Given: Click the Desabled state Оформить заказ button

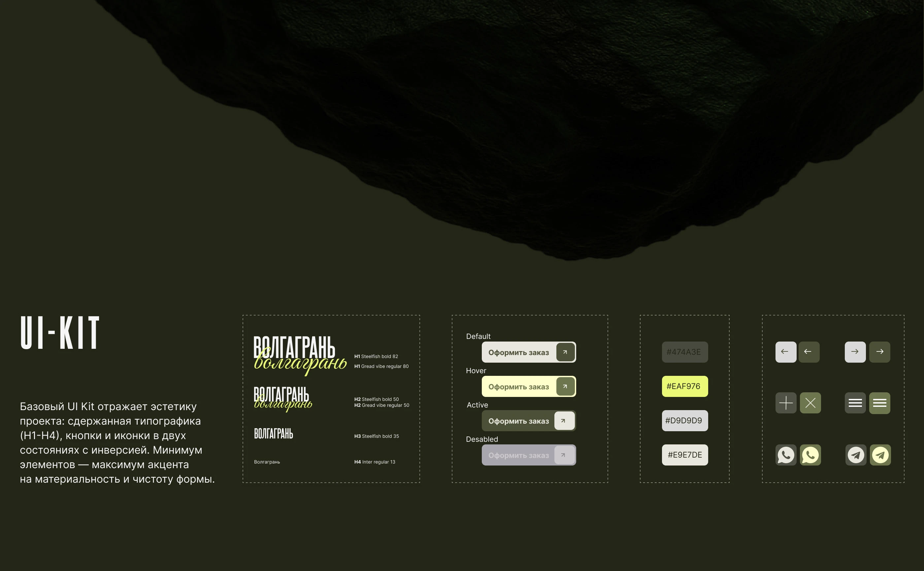Looking at the screenshot, I should tap(528, 455).
